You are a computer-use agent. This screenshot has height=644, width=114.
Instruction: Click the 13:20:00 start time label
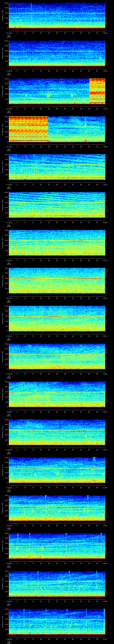9,260
